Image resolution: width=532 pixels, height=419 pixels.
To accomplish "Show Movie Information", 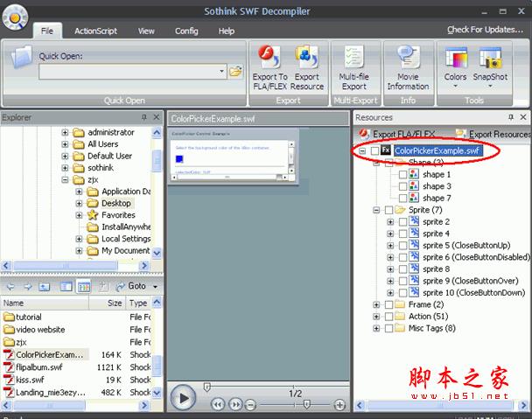I will (x=408, y=68).
